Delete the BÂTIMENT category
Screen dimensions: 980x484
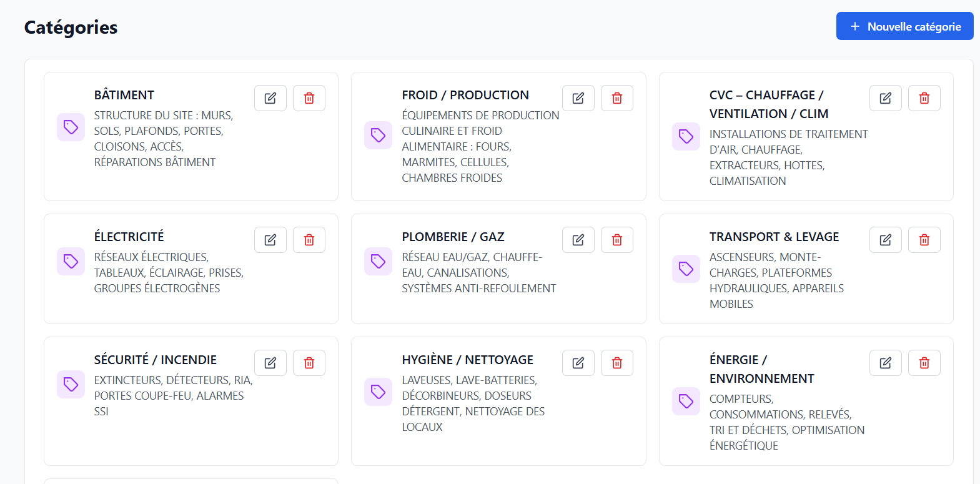click(x=309, y=98)
